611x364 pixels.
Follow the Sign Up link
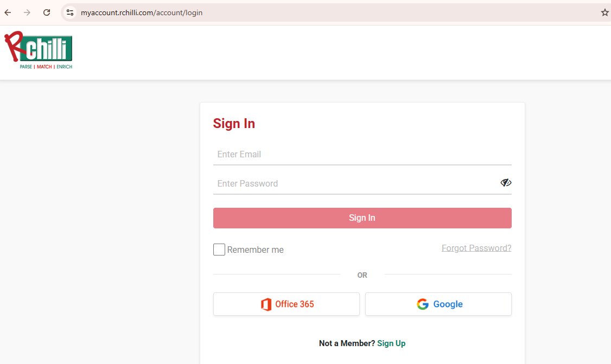pos(391,343)
